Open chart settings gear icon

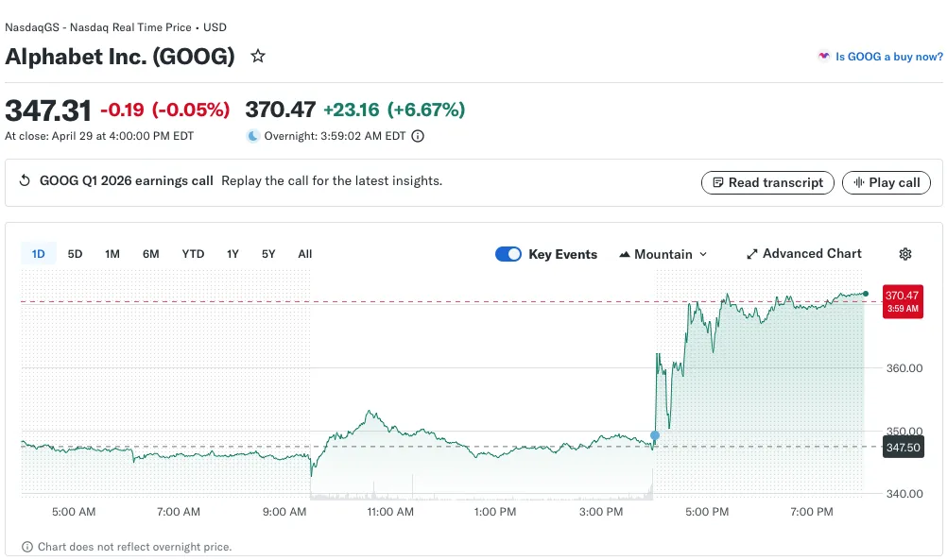[904, 254]
